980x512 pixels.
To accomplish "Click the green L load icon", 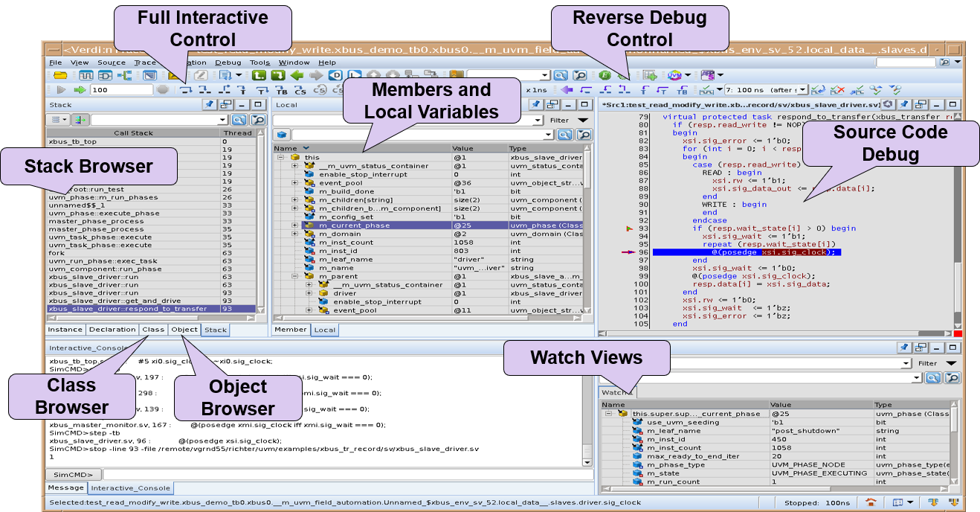I will tap(259, 74).
